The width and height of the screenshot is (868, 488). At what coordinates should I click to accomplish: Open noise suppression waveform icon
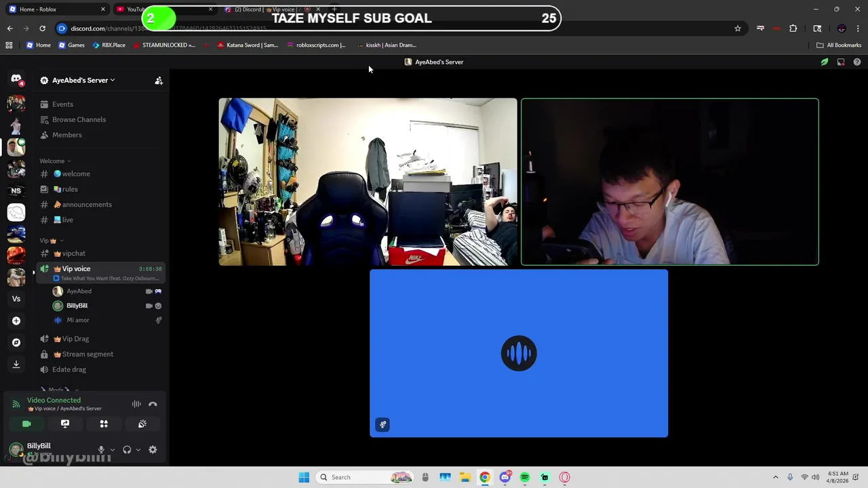click(136, 404)
